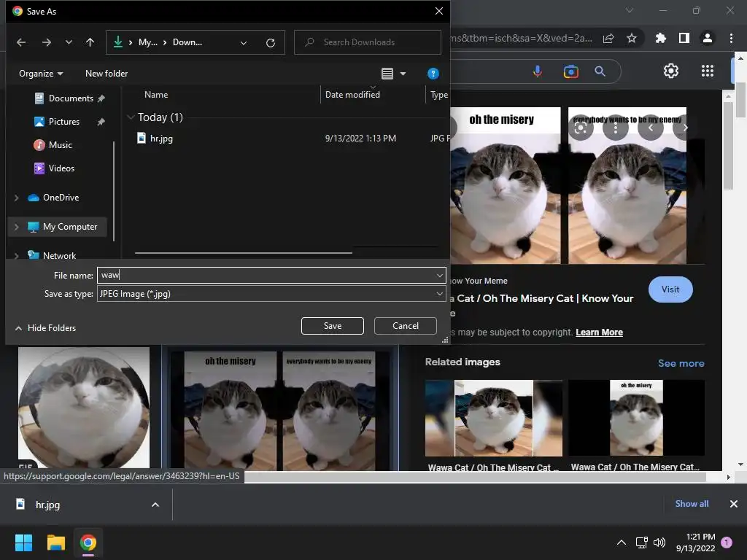The height and width of the screenshot is (560, 747).
Task: Toggle Chrome side panel icon
Action: tap(684, 38)
